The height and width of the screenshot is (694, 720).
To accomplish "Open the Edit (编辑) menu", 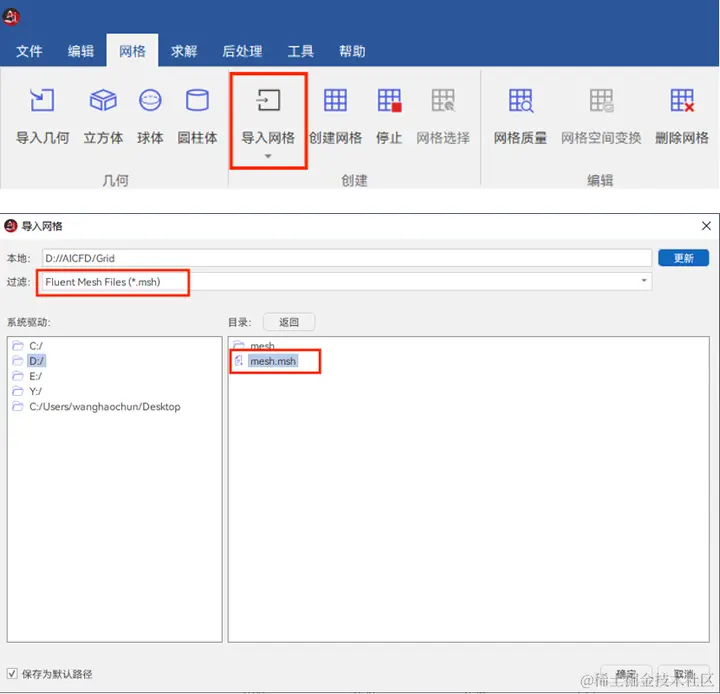I will pyautogui.click(x=81, y=51).
